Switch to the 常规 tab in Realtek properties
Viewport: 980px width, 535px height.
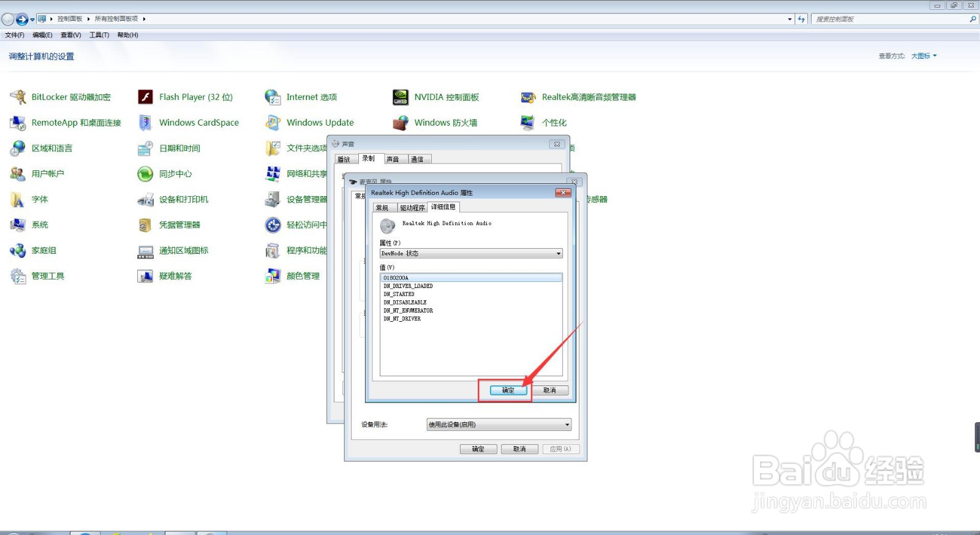tap(384, 208)
